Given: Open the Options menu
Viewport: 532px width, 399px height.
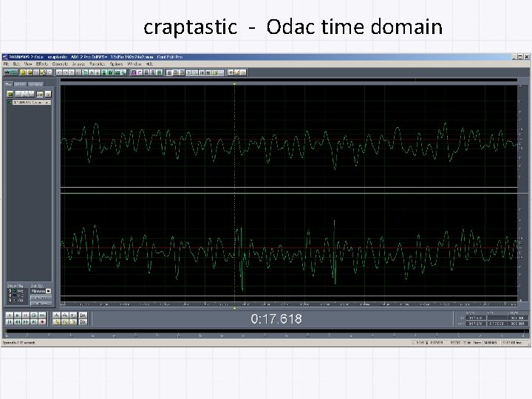Looking at the screenshot, I should [x=116, y=64].
